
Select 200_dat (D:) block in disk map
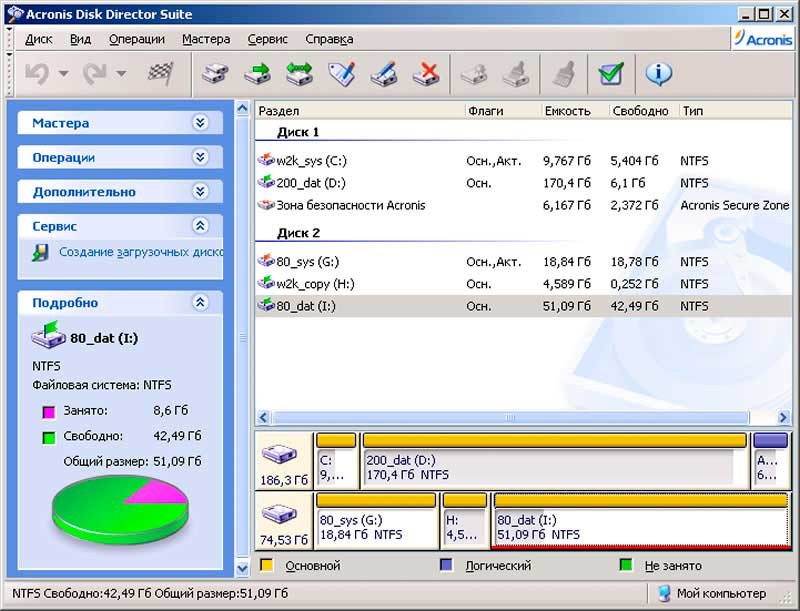555,460
